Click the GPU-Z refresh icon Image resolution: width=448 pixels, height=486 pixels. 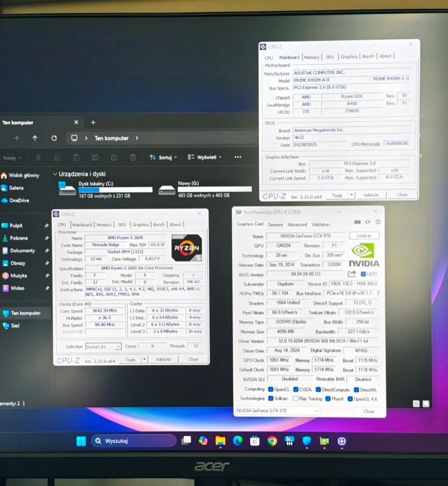(367, 222)
